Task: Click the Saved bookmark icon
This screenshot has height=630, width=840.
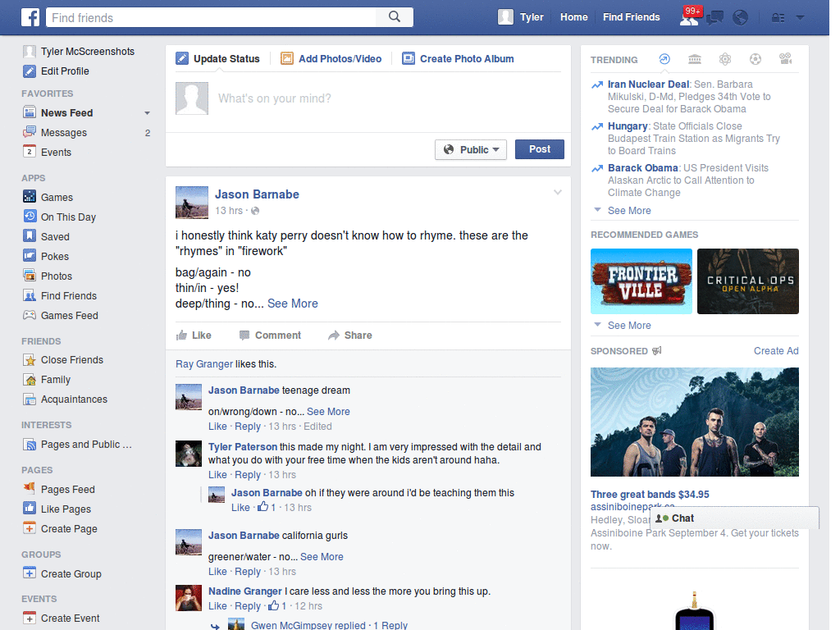Action: 30,235
